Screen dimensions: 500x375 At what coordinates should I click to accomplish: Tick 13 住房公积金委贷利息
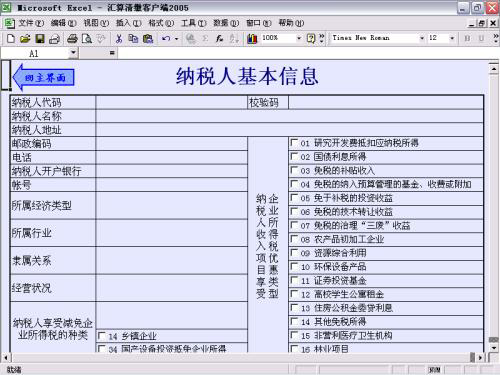point(294,308)
